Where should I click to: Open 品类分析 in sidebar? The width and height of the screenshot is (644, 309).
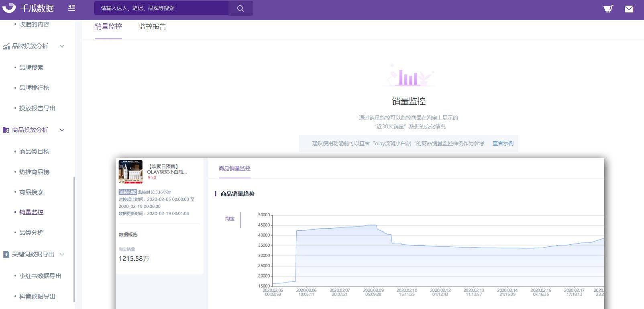(x=31, y=233)
